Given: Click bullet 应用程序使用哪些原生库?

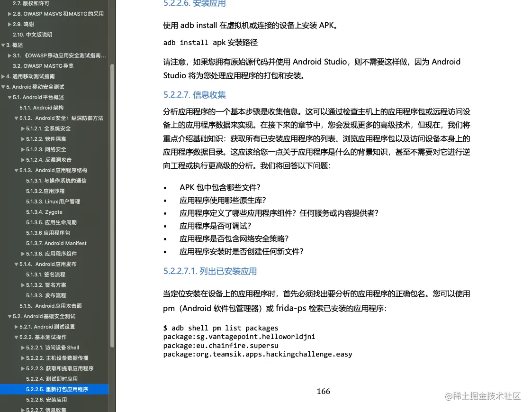Looking at the screenshot, I should tap(223, 201).
